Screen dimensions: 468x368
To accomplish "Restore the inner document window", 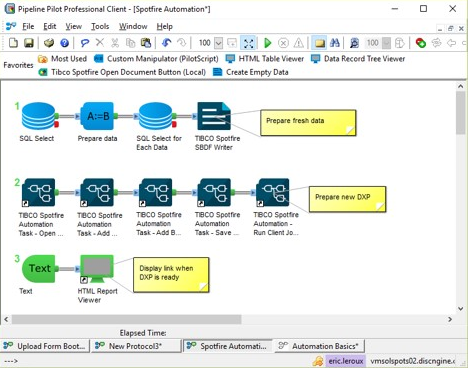I will (x=450, y=29).
